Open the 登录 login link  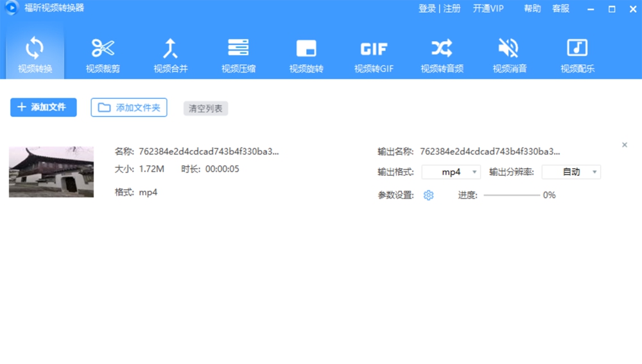click(x=427, y=8)
